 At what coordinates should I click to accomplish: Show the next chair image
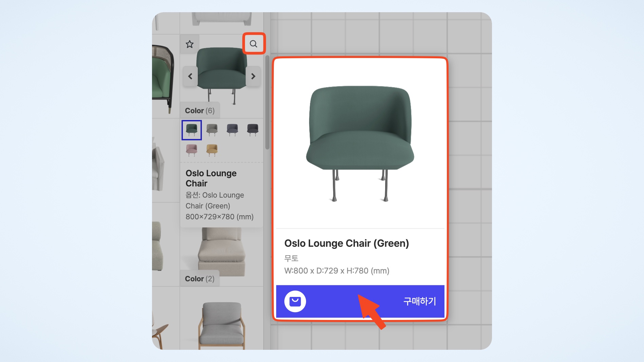tap(253, 76)
